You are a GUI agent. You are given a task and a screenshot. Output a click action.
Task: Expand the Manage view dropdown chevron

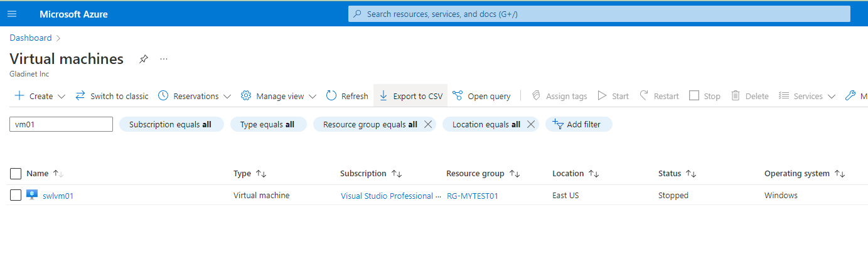pos(313,97)
